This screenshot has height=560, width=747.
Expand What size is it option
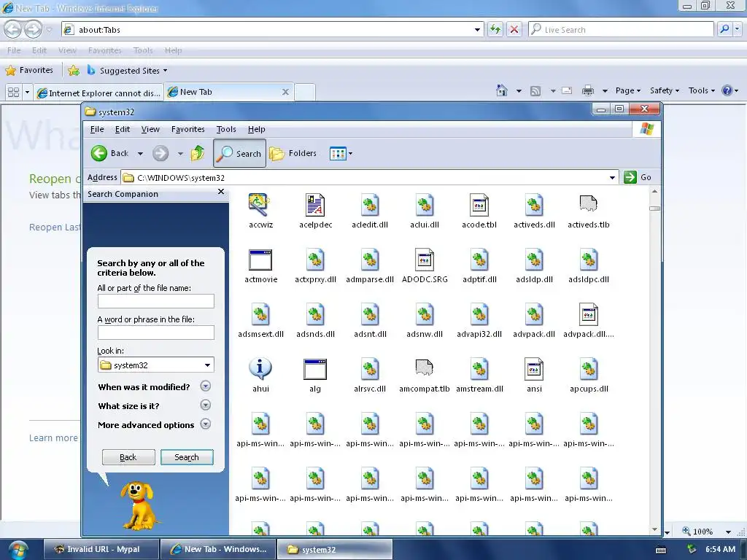tap(205, 405)
